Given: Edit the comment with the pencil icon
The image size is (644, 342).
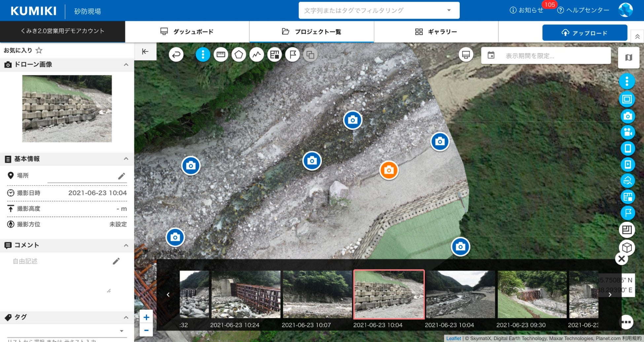Looking at the screenshot, I should [x=116, y=261].
